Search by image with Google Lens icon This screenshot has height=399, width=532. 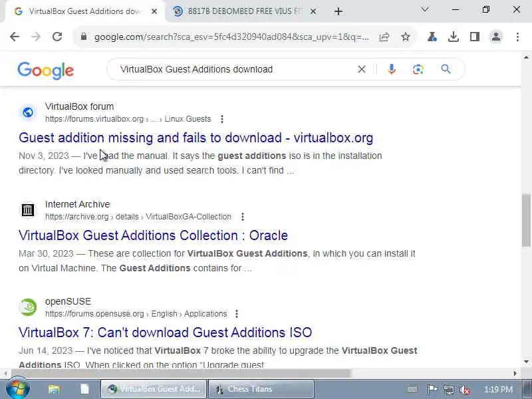coord(418,69)
